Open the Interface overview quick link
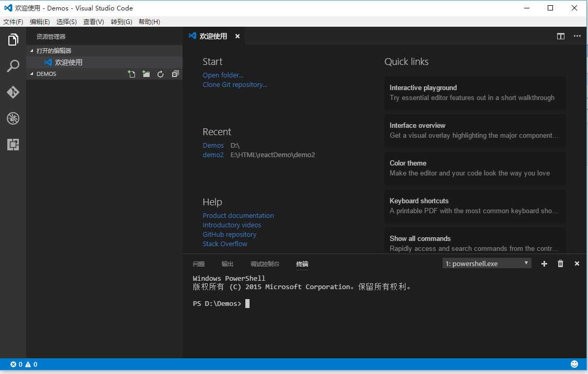This screenshot has height=374, width=588. [x=475, y=130]
